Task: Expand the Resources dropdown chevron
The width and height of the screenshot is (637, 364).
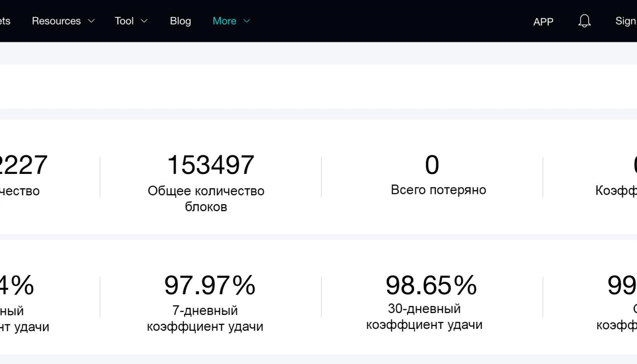Action: click(x=91, y=21)
